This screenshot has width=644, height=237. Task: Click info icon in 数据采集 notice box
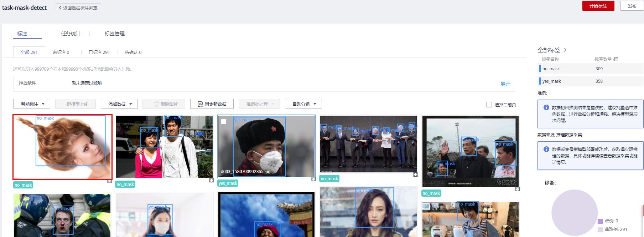[x=546, y=149]
